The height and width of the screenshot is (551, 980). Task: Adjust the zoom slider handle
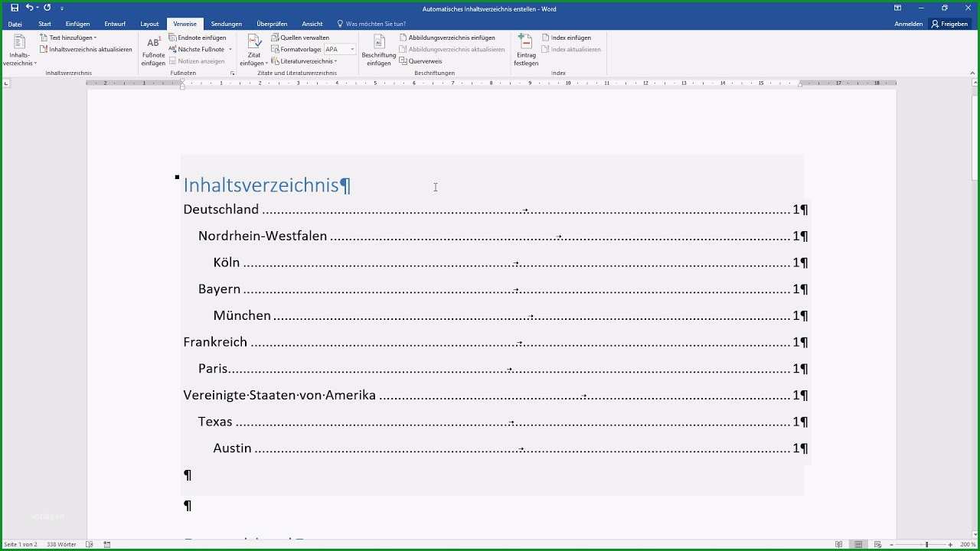(926, 544)
